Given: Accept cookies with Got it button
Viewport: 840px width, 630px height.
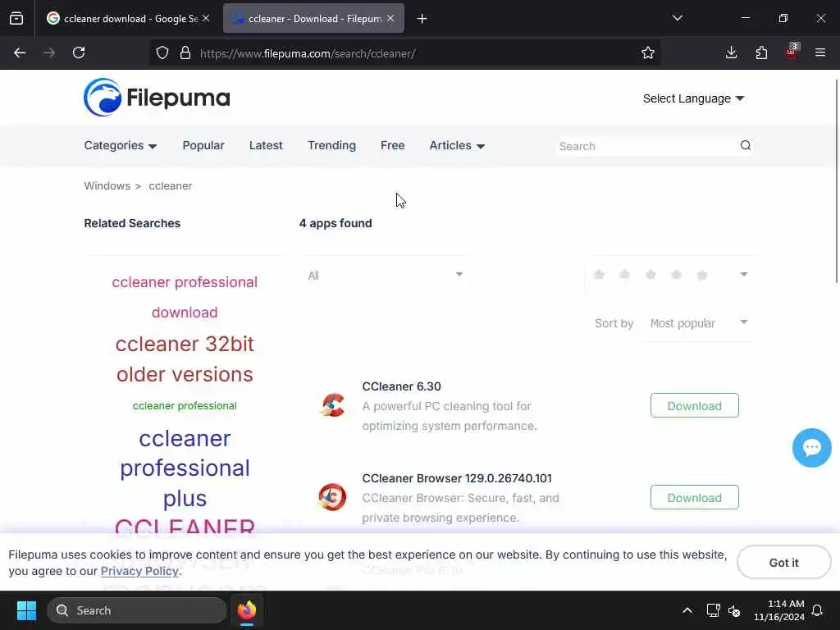Looking at the screenshot, I should pos(783,562).
